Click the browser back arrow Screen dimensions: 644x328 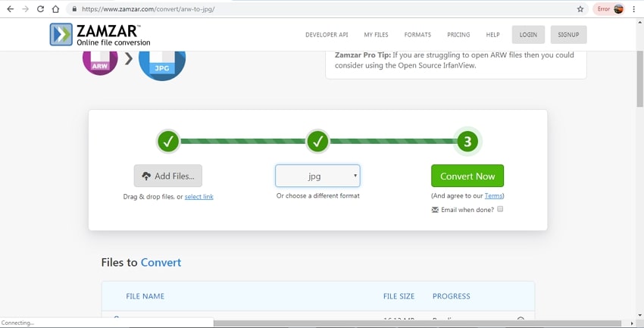pyautogui.click(x=10, y=9)
